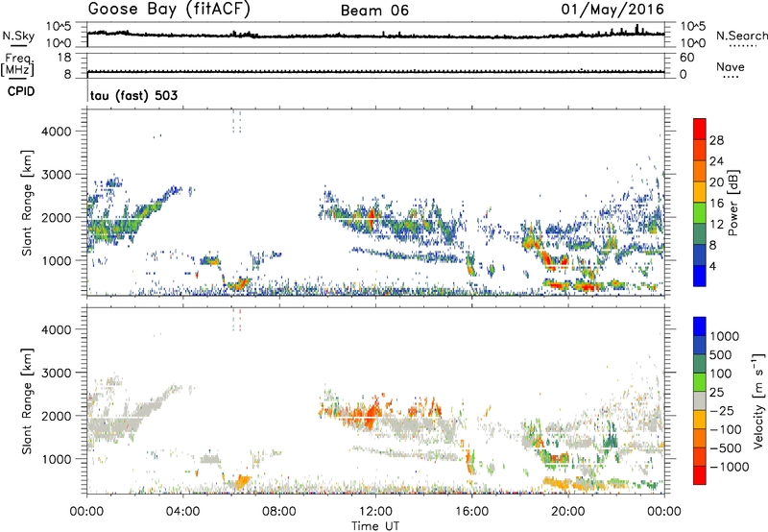
Task: Click the 'Time UT' axis title
Action: pyautogui.click(x=375, y=526)
